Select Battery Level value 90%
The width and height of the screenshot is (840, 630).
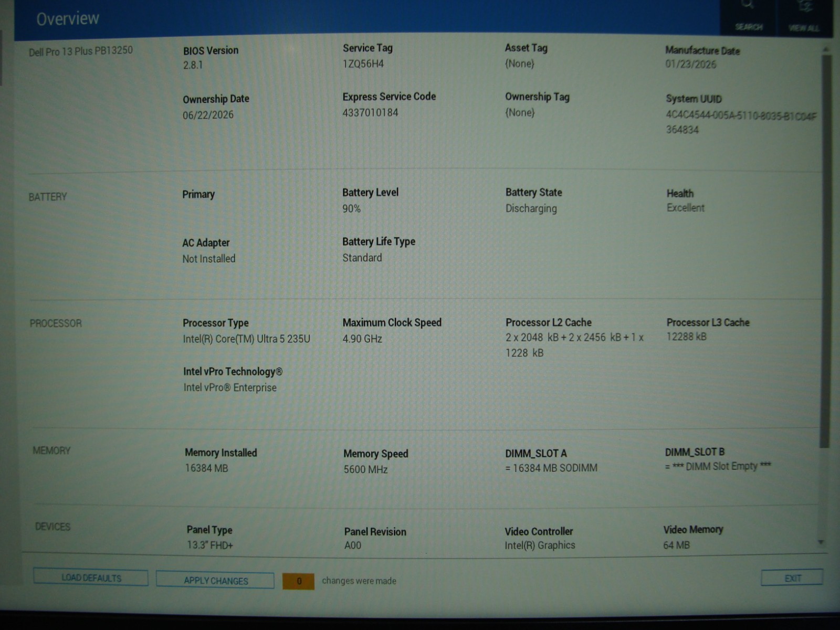pos(351,208)
